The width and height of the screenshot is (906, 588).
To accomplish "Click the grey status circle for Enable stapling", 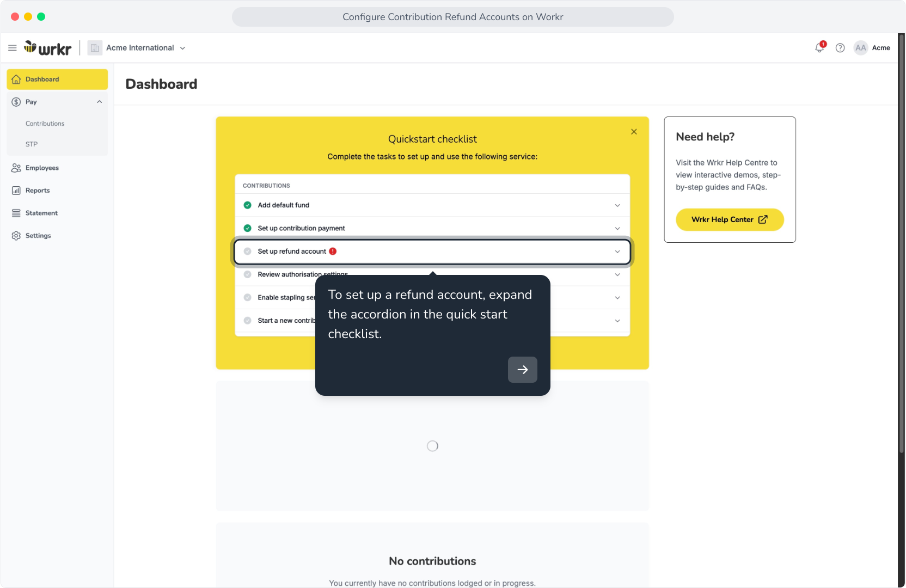I will (x=247, y=298).
